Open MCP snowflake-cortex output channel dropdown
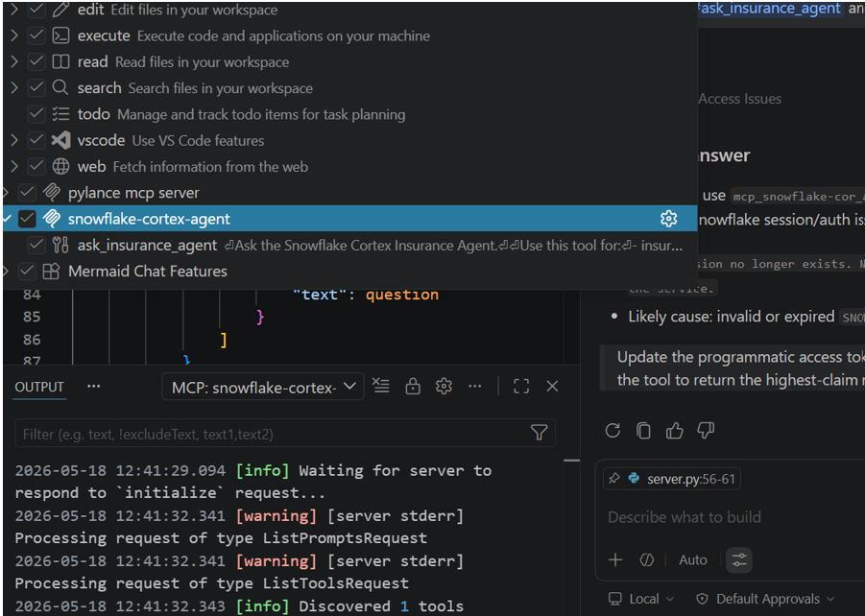This screenshot has height=616, width=865. [x=263, y=387]
